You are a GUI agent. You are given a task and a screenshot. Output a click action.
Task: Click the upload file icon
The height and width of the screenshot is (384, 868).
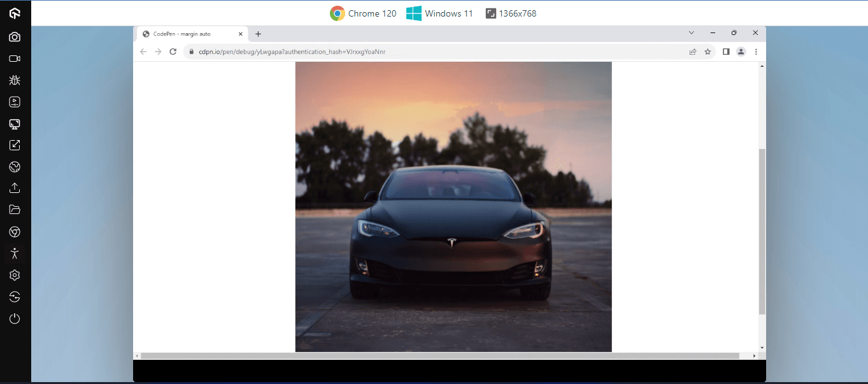[x=15, y=188]
